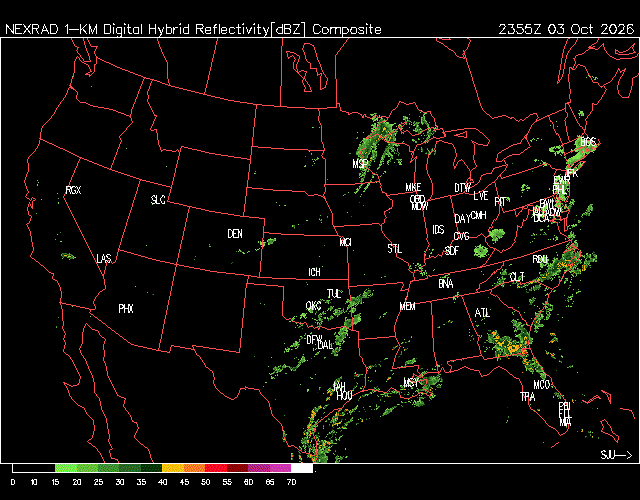640x500 pixels.
Task: Click the ICH label in Kansas
Action: [x=314, y=272]
